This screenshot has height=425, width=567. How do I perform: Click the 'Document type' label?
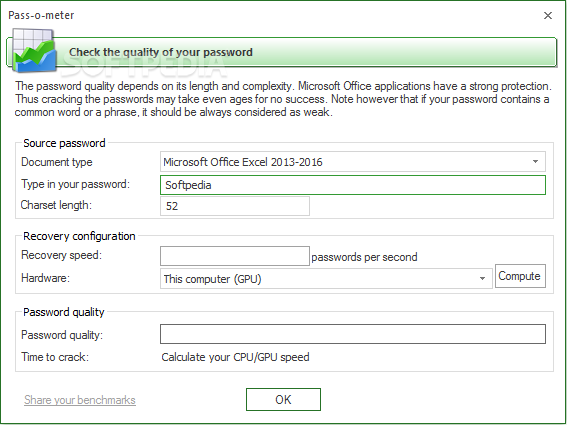(x=57, y=162)
